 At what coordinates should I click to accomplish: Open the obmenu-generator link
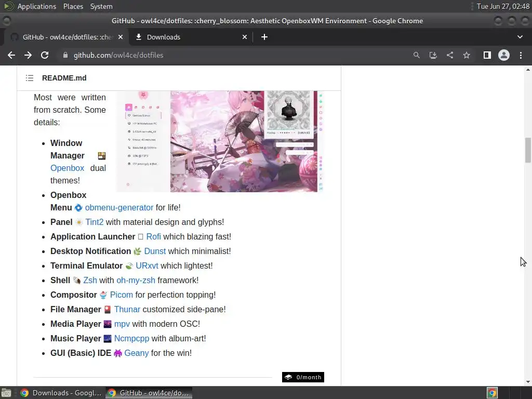click(119, 207)
